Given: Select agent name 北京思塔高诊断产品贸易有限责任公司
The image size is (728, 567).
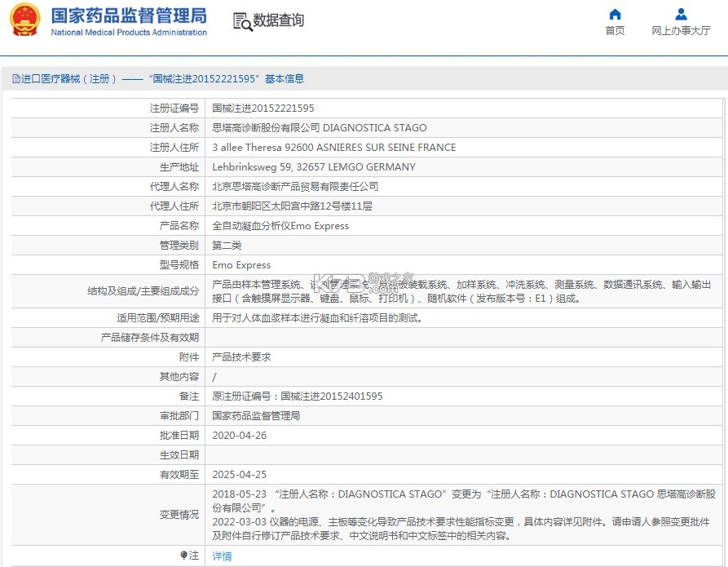Looking at the screenshot, I should 295,186.
